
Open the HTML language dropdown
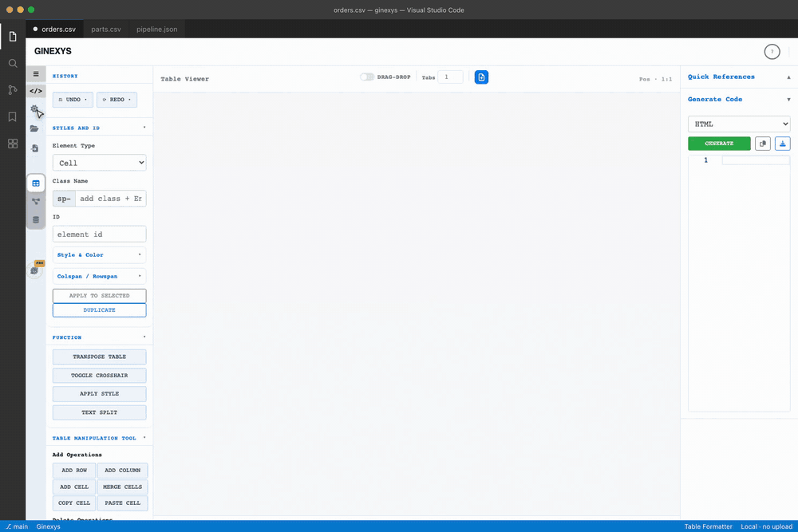click(x=739, y=124)
